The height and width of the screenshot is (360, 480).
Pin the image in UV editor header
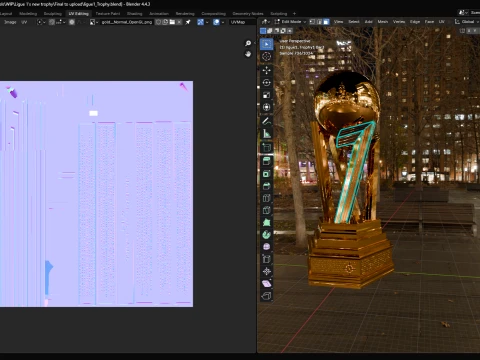click(x=188, y=22)
